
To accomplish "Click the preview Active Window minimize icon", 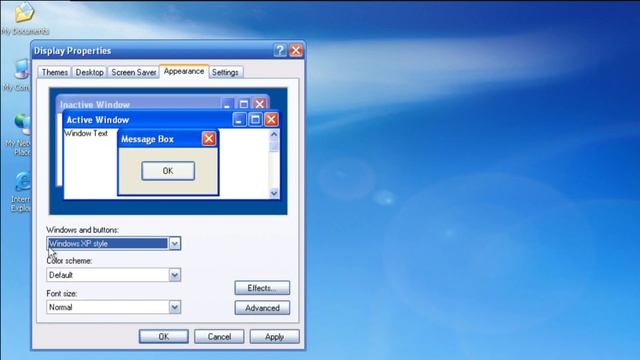I will click(239, 120).
